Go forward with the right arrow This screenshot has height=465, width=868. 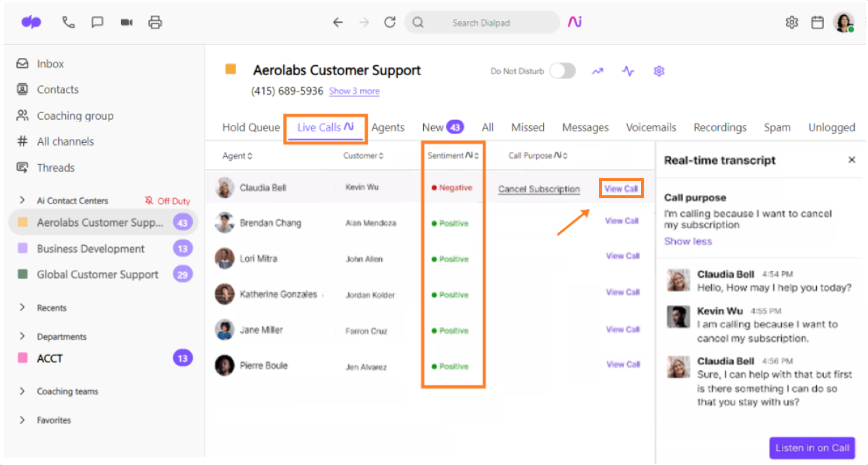click(x=364, y=22)
